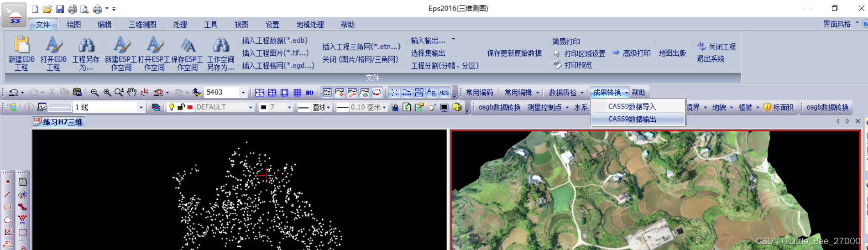This screenshot has height=250, width=868.
Task: Click 插入工程三角网(*.etn...)
Action: pyautogui.click(x=361, y=47)
